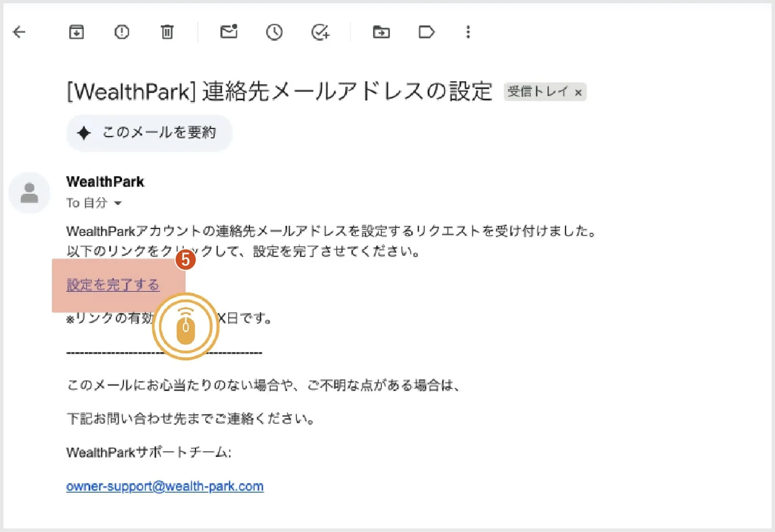Screen dimensions: 775x532
Task: Open more options three-dot menu
Action: pos(468,32)
